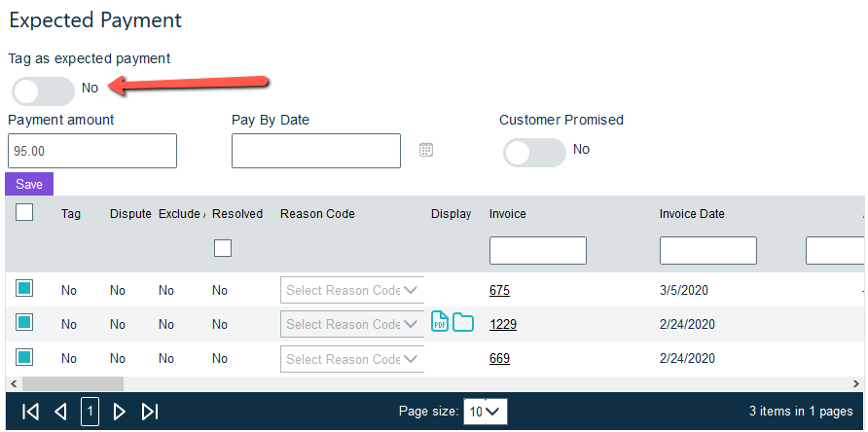The width and height of the screenshot is (868, 432).
Task: Go to next page of grid
Action: (x=120, y=412)
